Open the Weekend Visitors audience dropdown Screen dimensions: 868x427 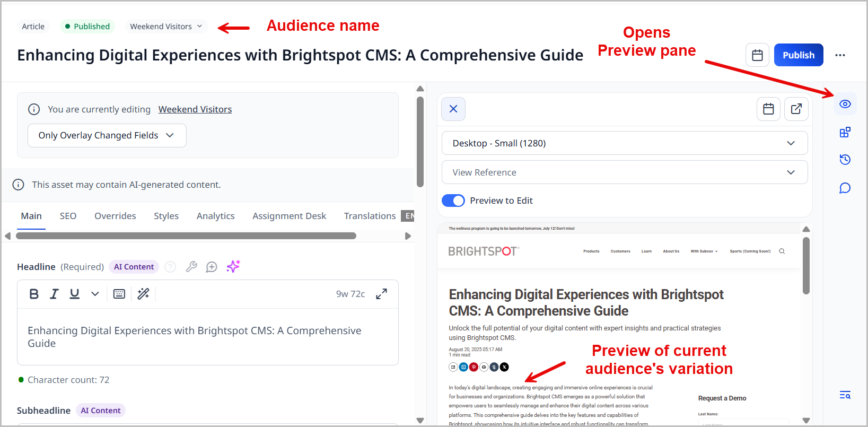pyautogui.click(x=166, y=26)
